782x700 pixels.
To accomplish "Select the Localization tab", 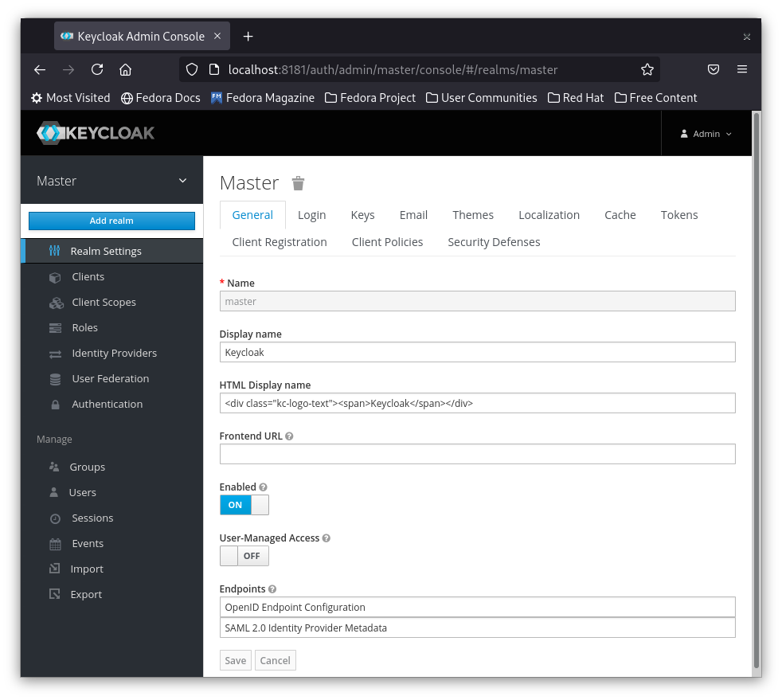I will pyautogui.click(x=549, y=215).
